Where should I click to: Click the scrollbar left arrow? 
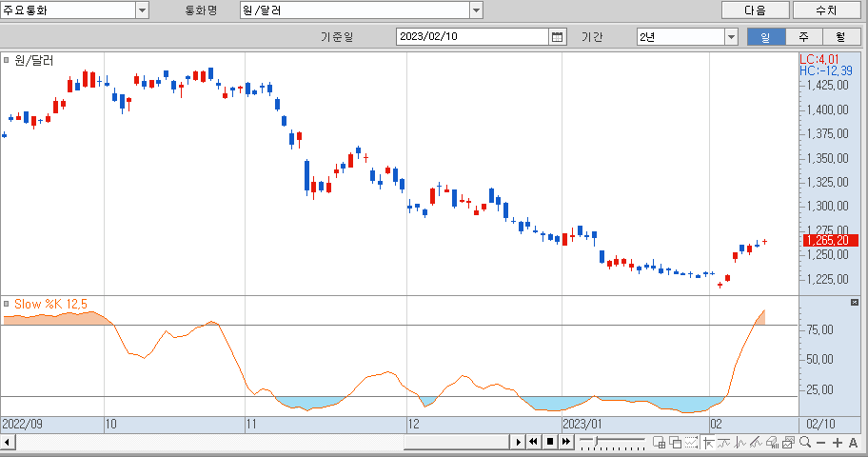pyautogui.click(x=8, y=442)
